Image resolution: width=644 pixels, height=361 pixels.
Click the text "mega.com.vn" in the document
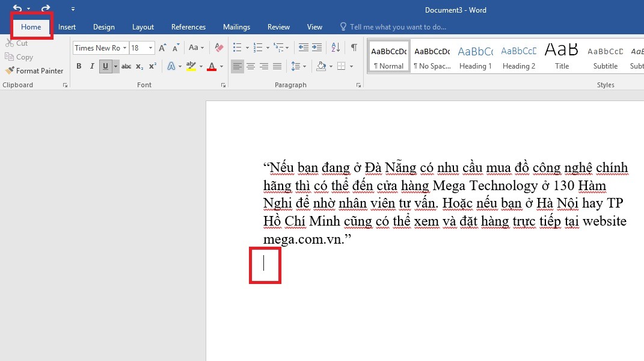point(304,239)
